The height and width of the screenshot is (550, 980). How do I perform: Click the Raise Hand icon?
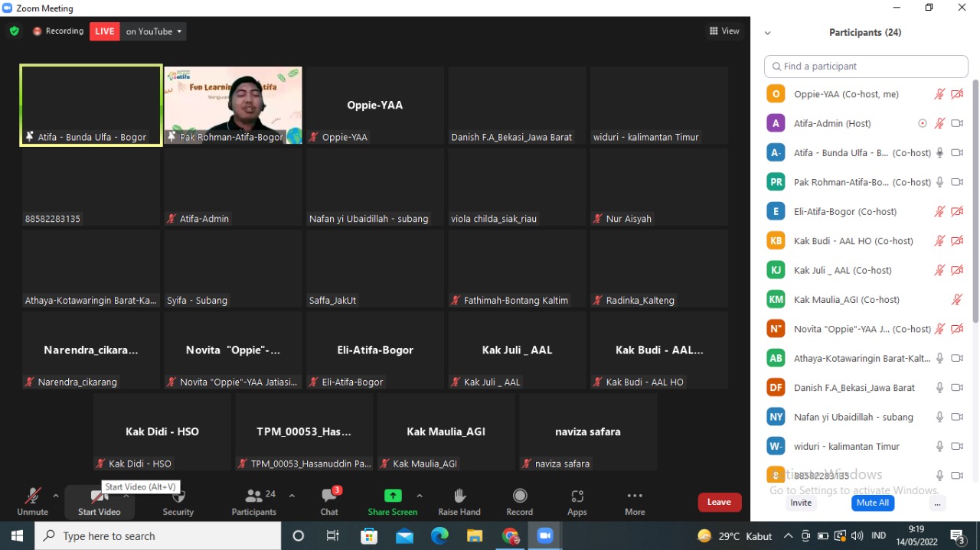click(459, 496)
